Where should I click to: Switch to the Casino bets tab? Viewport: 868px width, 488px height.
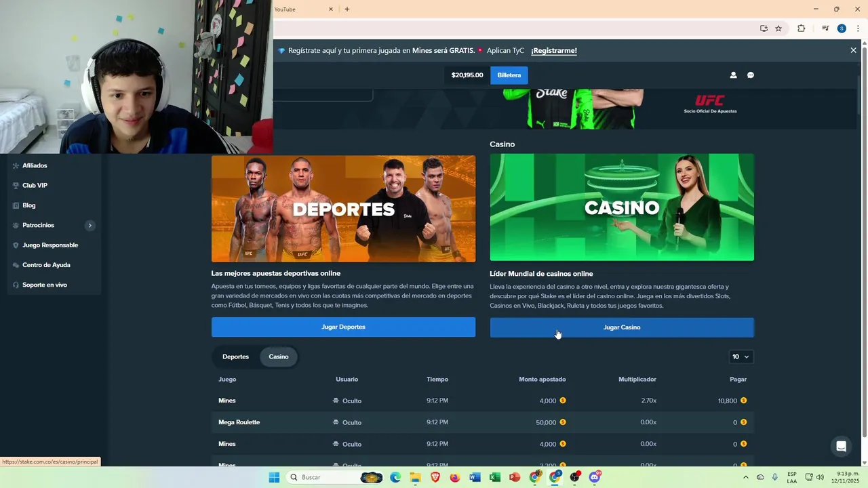[279, 357]
